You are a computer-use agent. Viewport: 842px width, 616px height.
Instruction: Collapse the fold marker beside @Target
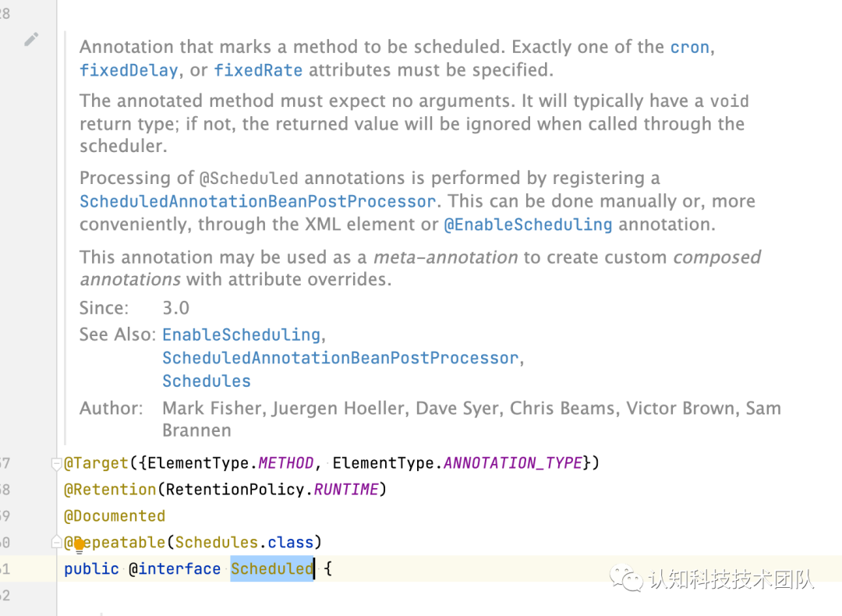pos(56,464)
